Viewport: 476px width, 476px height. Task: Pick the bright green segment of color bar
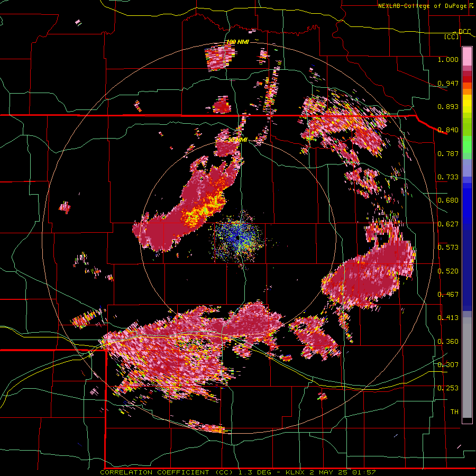click(x=467, y=143)
